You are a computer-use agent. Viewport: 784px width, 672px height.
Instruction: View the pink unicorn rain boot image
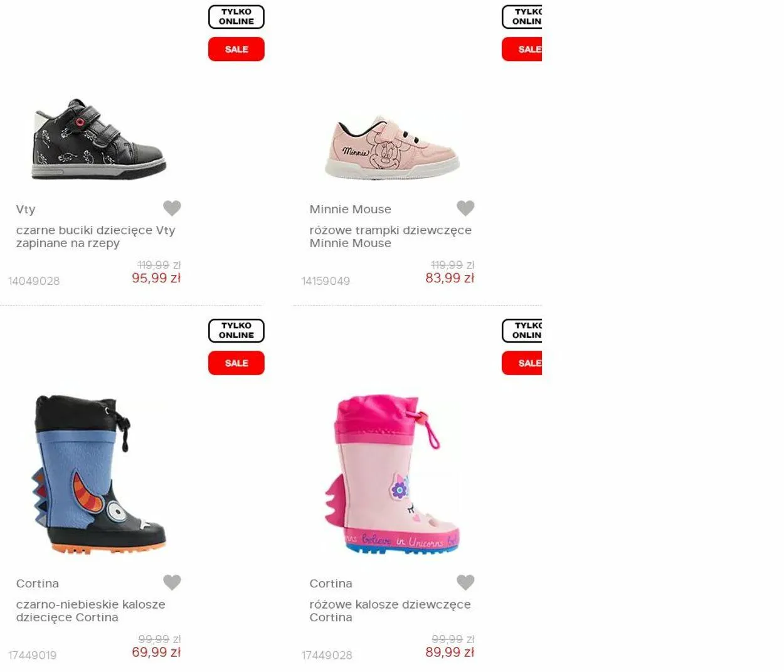[393, 475]
